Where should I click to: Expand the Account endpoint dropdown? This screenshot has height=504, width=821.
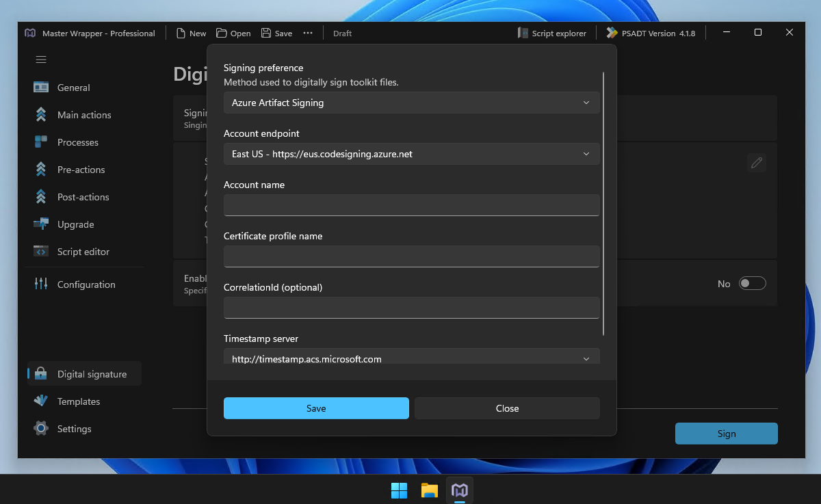pos(411,154)
